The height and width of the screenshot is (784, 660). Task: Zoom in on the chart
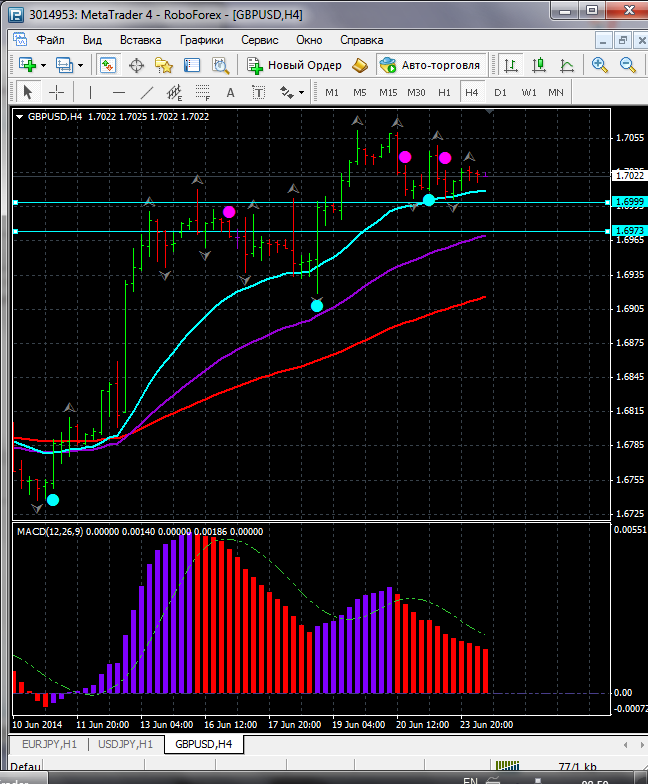pyautogui.click(x=599, y=65)
